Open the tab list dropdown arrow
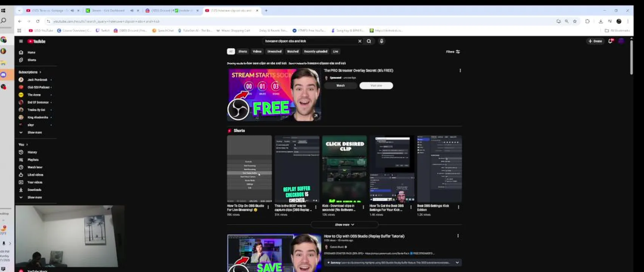 (x=19, y=11)
